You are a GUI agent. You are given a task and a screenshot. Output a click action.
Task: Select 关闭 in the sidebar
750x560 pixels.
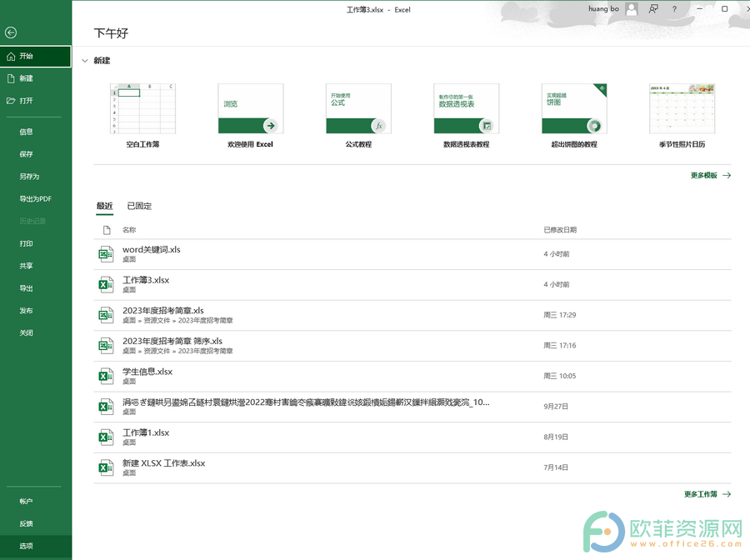[27, 332]
